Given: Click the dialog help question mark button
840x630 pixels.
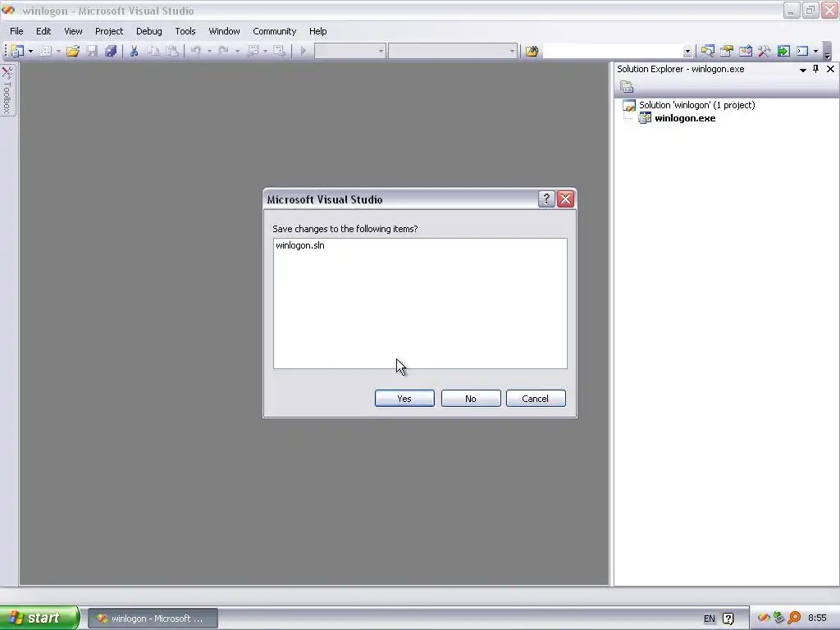Looking at the screenshot, I should [x=546, y=199].
